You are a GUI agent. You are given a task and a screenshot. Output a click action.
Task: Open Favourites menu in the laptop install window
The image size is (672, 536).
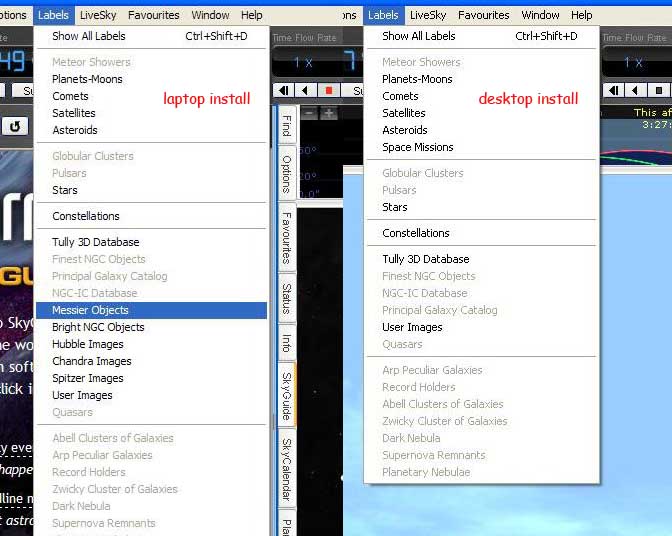153,15
